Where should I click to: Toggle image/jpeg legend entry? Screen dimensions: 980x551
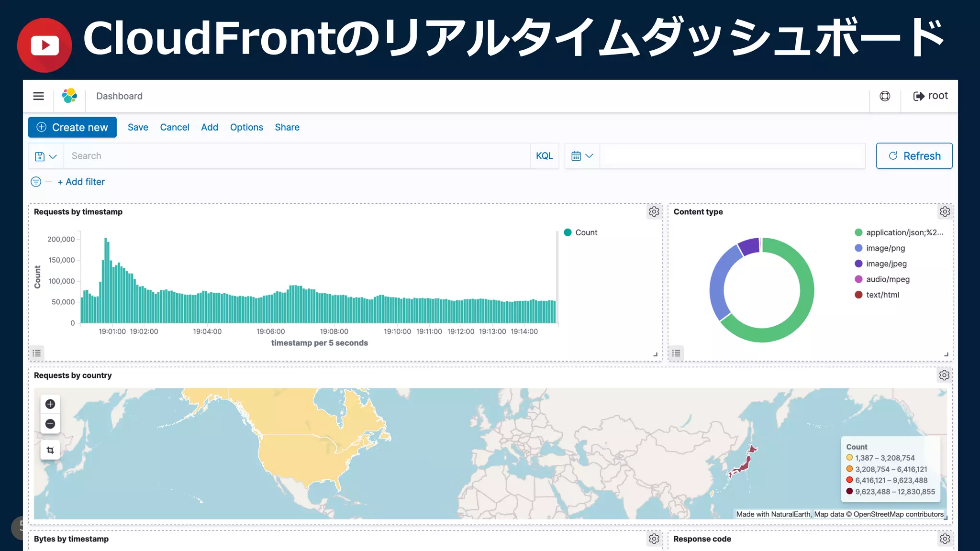pos(880,264)
